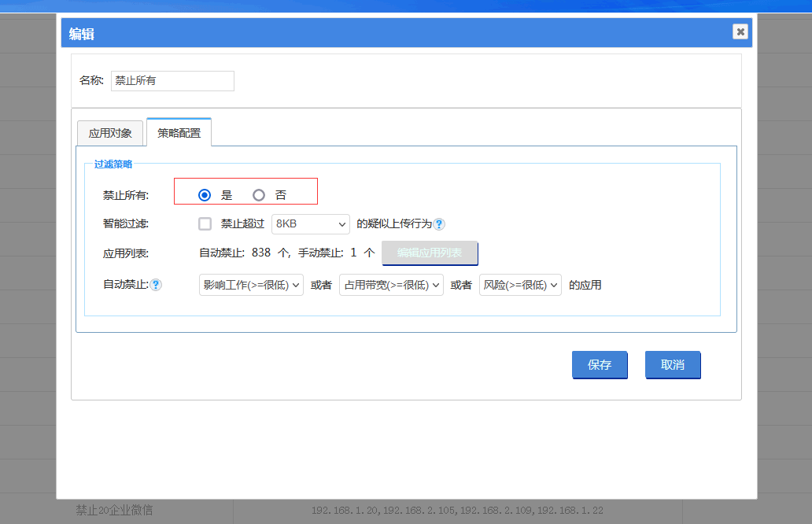Viewport: 812px width, 524px height.
Task: Click the 取消 button
Action: (672, 365)
